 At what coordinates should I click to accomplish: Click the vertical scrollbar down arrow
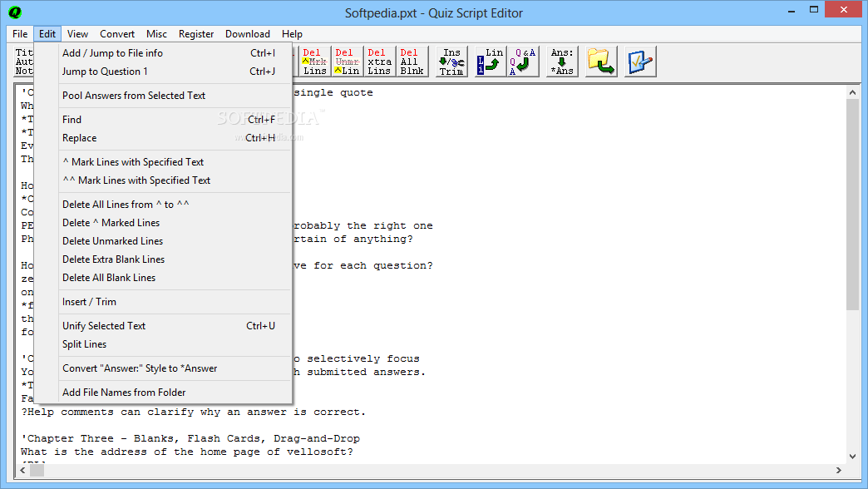click(852, 457)
